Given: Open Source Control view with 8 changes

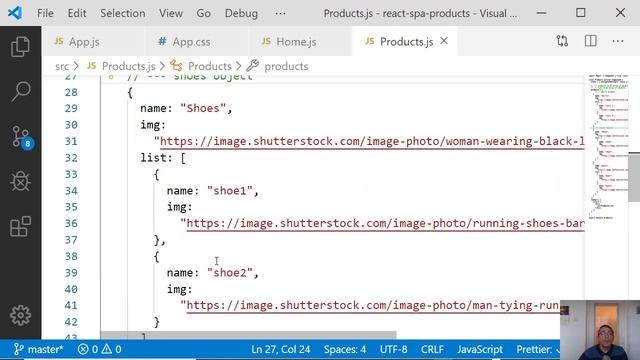Looking at the screenshot, I should (21, 137).
